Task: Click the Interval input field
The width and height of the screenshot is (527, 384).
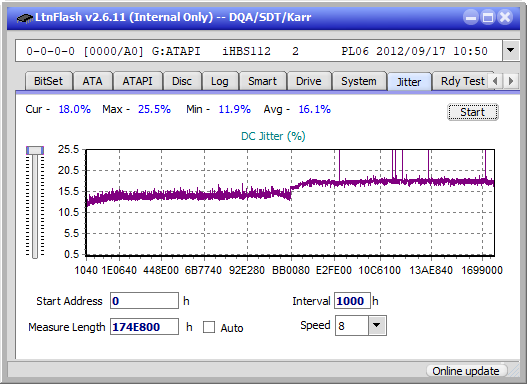Action: click(x=352, y=301)
